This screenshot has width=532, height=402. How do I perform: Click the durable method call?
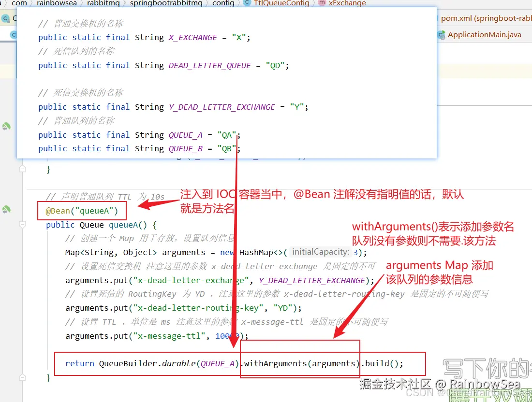(x=179, y=363)
